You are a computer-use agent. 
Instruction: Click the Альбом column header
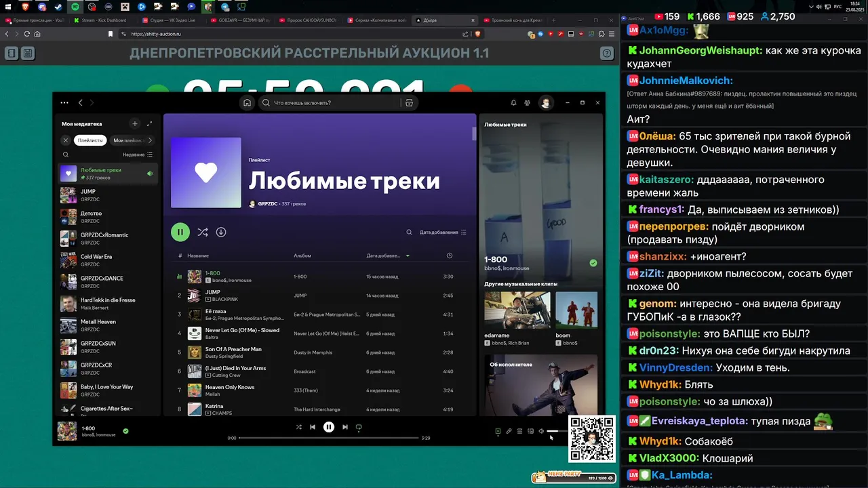click(302, 256)
